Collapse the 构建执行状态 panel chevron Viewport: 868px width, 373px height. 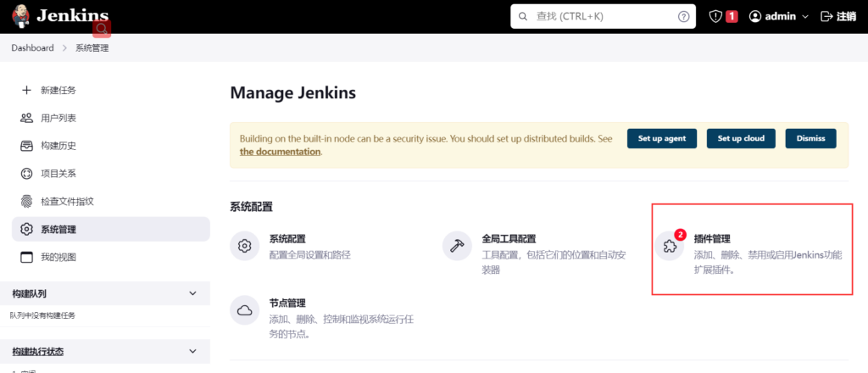[x=192, y=351]
